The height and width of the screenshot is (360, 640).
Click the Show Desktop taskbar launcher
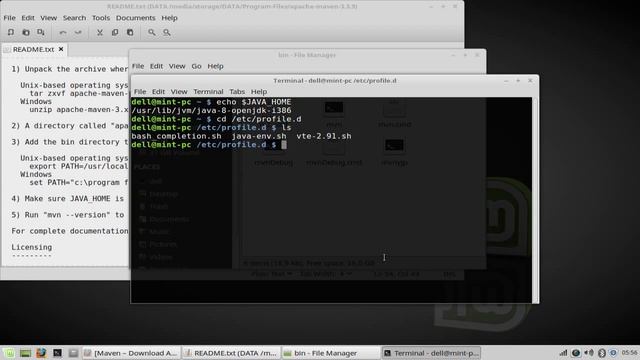coord(25,353)
